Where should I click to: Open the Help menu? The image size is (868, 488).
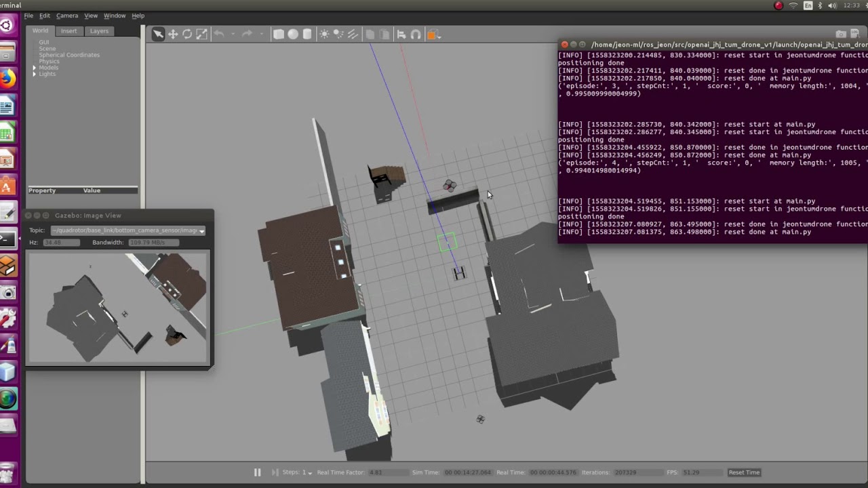(x=138, y=16)
